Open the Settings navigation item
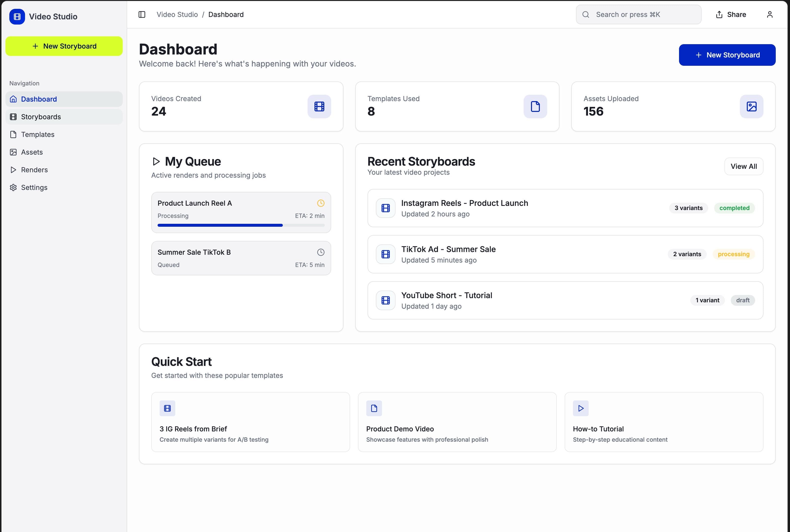The width and height of the screenshot is (790, 532). [x=34, y=187]
